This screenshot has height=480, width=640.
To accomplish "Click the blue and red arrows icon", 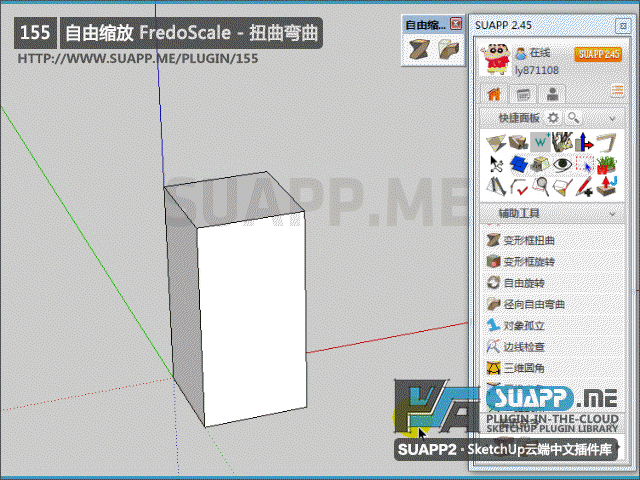I will tap(584, 143).
